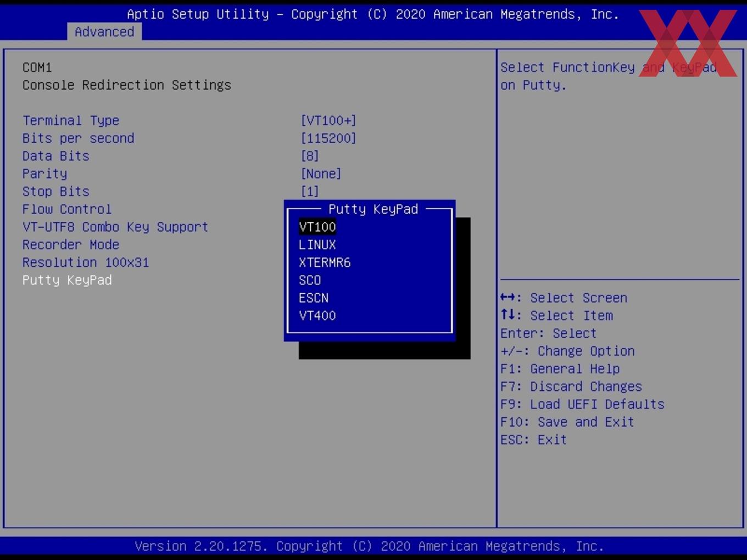This screenshot has height=560, width=747.
Task: Select Resolution 100x31 setting
Action: pyautogui.click(x=86, y=262)
